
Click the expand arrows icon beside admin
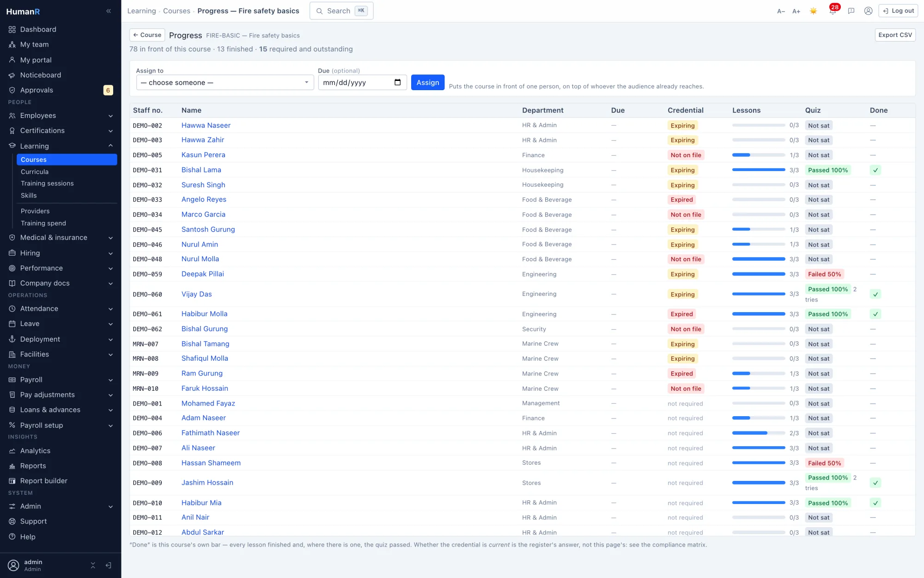pos(93,565)
